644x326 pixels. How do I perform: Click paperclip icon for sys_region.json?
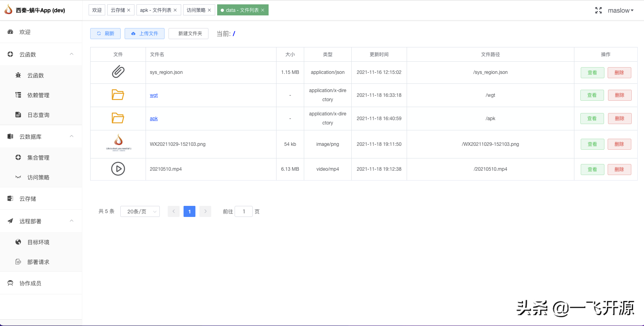tap(118, 72)
